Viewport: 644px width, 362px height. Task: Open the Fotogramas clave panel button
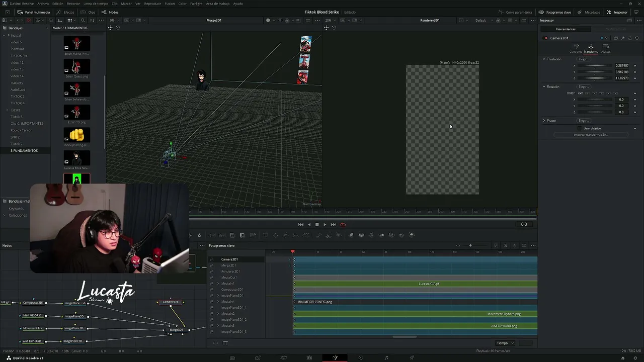point(555,12)
